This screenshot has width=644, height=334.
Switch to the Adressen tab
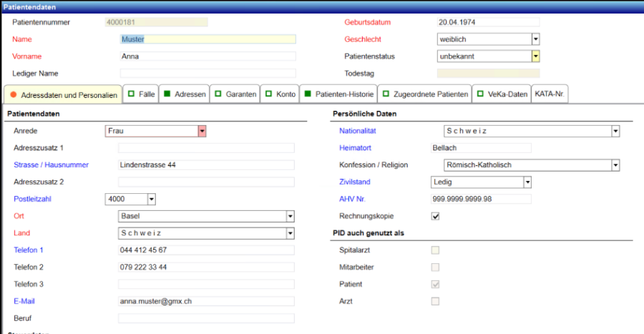click(185, 94)
